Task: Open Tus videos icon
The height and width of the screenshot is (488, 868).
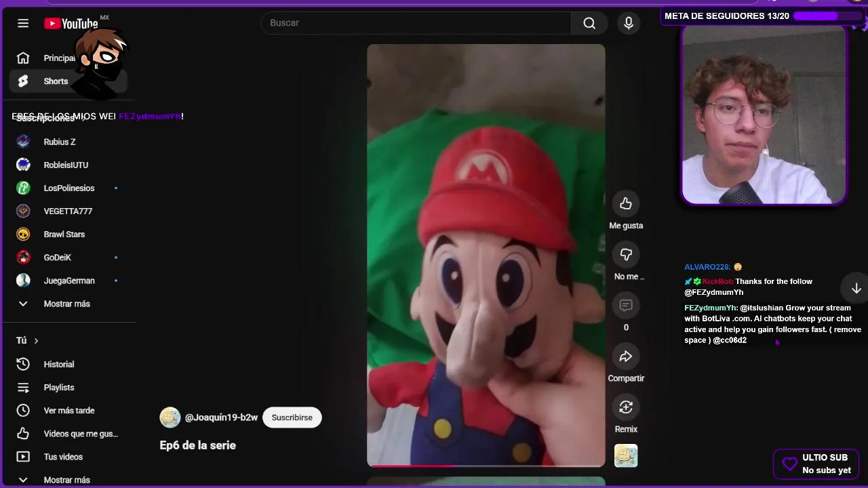Action: (23, 457)
